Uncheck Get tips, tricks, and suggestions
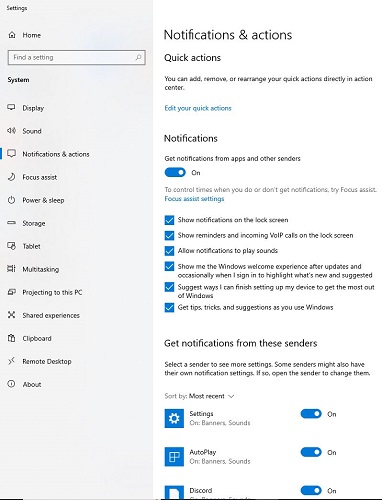The image size is (382, 500). click(169, 307)
